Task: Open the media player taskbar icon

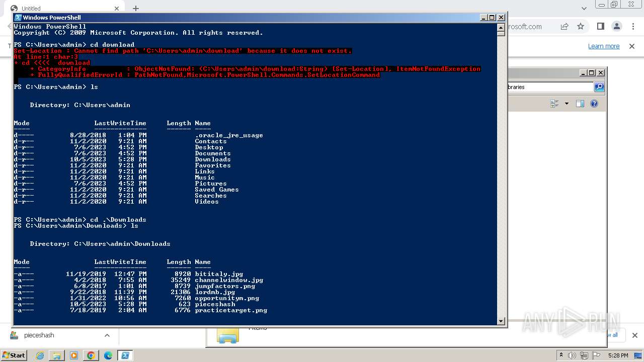Action: click(x=74, y=355)
